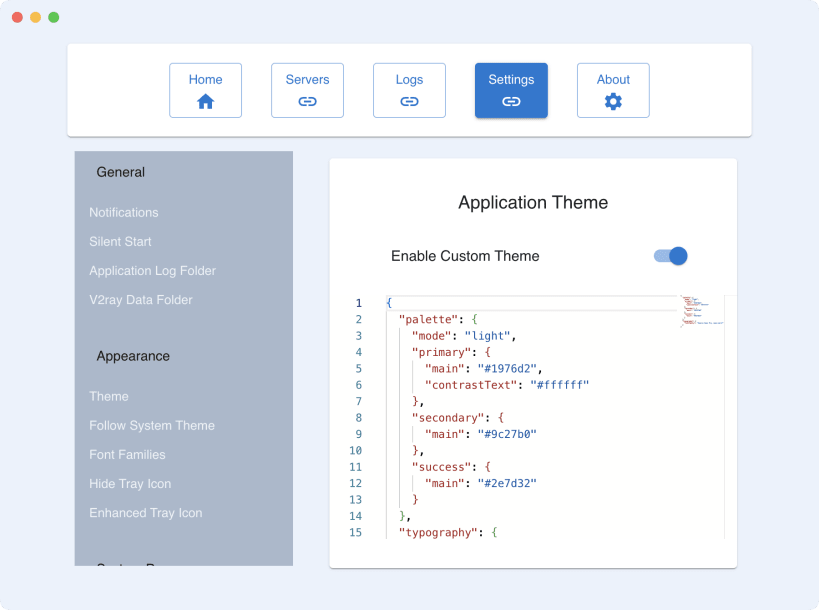The width and height of the screenshot is (819, 610).
Task: Select the Settings tab
Action: [x=511, y=90]
